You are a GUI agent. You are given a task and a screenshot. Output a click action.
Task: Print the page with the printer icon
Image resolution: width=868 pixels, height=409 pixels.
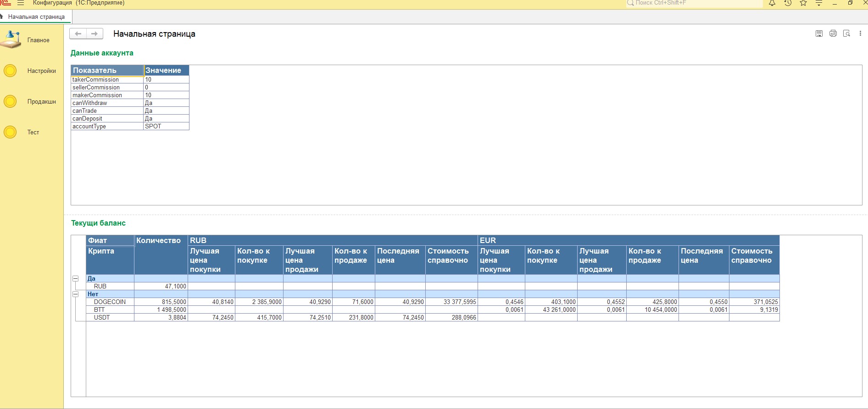pyautogui.click(x=833, y=33)
